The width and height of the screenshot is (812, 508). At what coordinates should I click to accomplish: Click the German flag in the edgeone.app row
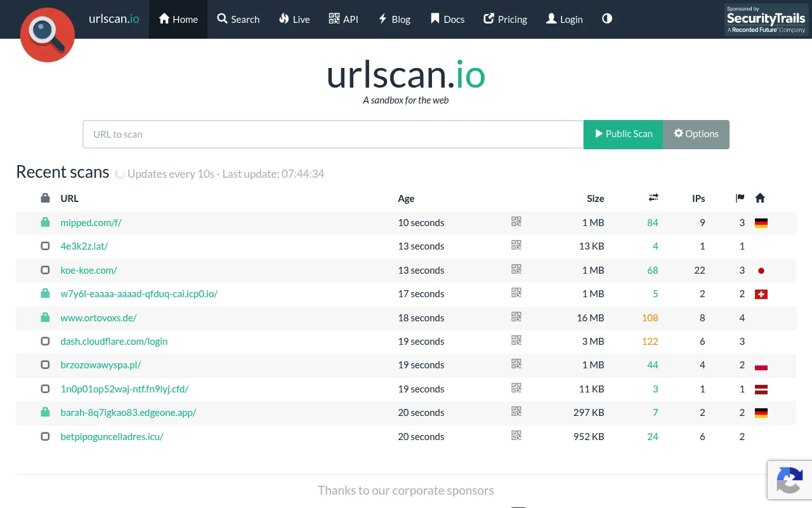tap(761, 413)
